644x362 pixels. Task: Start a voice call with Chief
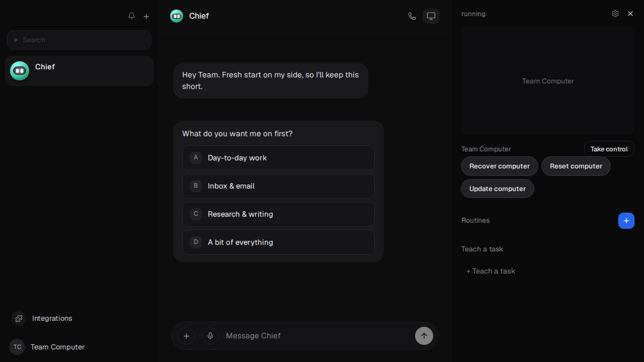pos(412,16)
